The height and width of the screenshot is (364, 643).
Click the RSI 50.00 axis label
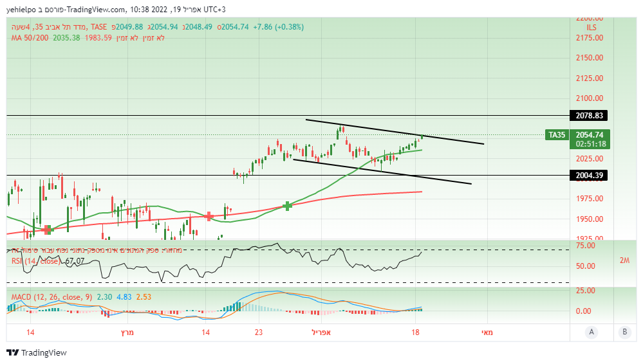[585, 266]
